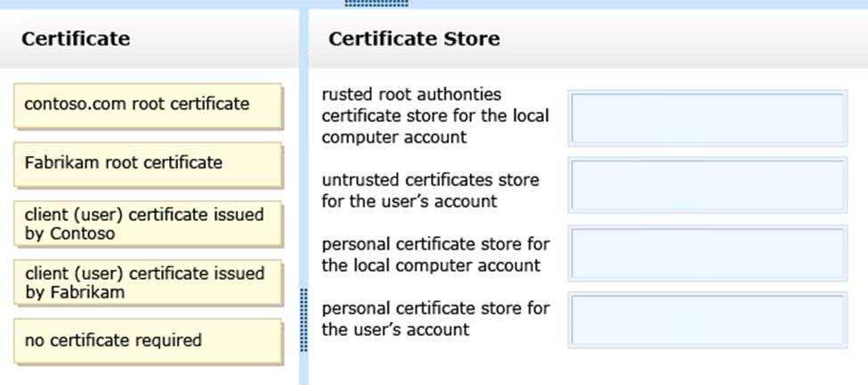The height and width of the screenshot is (385, 868).
Task: Click the untrusted certificates store label text
Action: pos(430,191)
